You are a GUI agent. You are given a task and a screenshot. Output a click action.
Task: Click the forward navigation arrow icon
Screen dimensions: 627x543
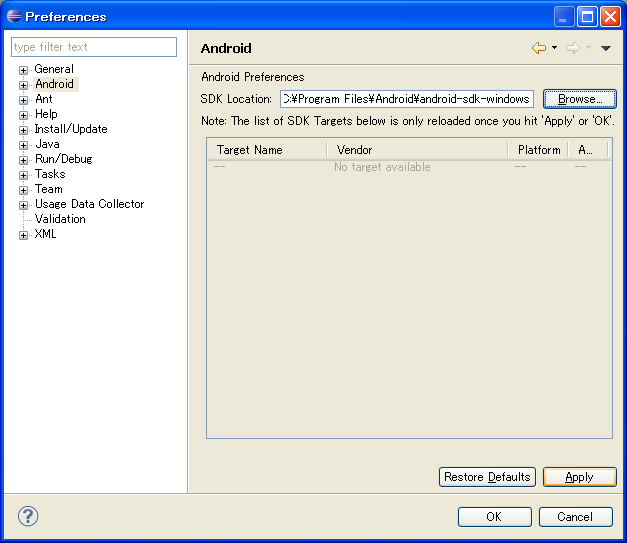(572, 48)
